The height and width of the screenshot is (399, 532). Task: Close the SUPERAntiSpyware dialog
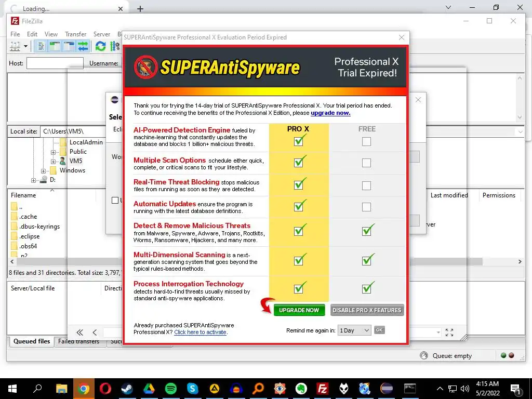(402, 37)
